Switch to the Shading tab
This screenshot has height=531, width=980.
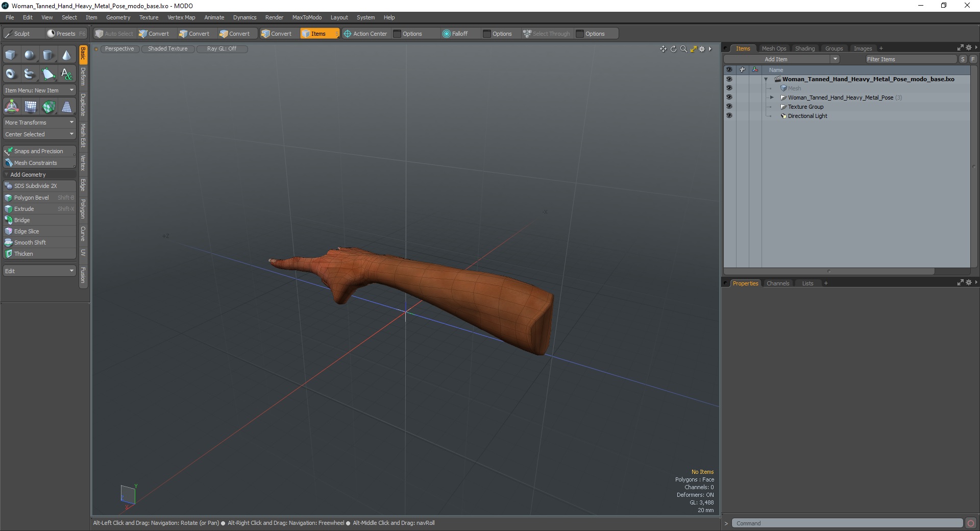pos(805,49)
